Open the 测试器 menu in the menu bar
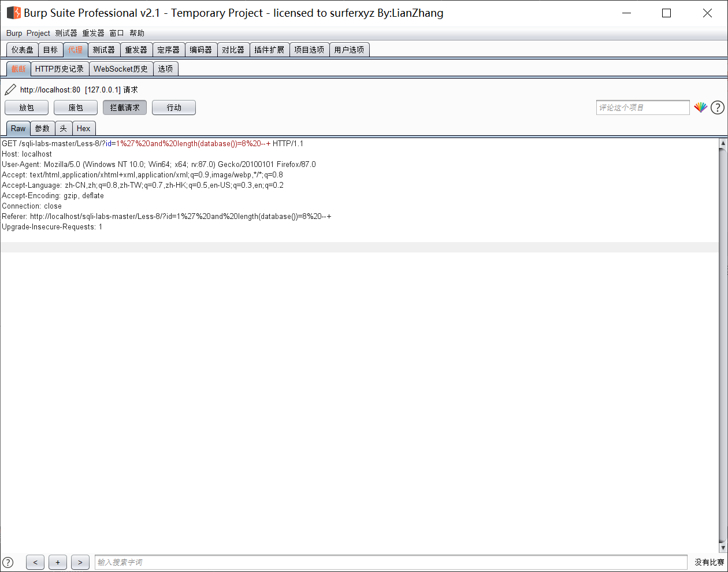This screenshot has height=572, width=728. coord(66,33)
